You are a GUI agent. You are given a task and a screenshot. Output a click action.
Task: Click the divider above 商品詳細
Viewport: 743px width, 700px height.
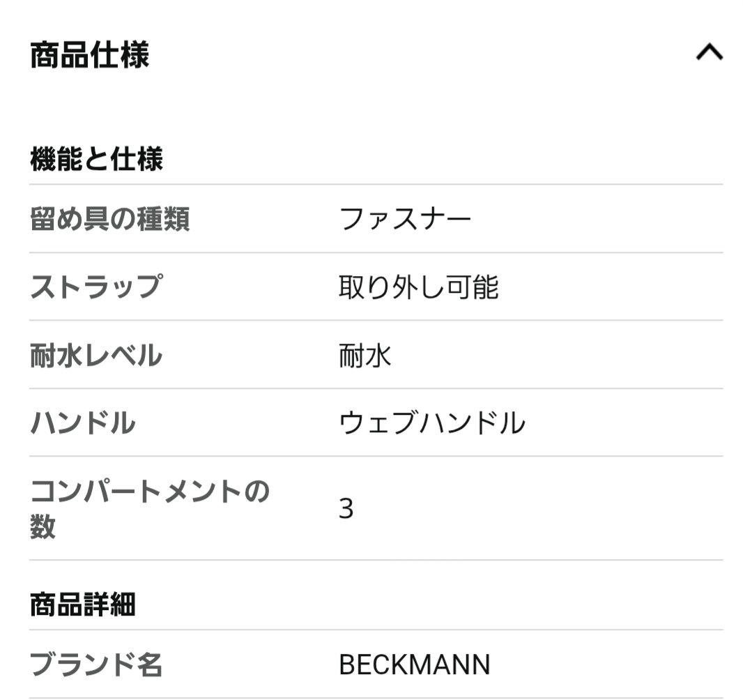(x=376, y=558)
